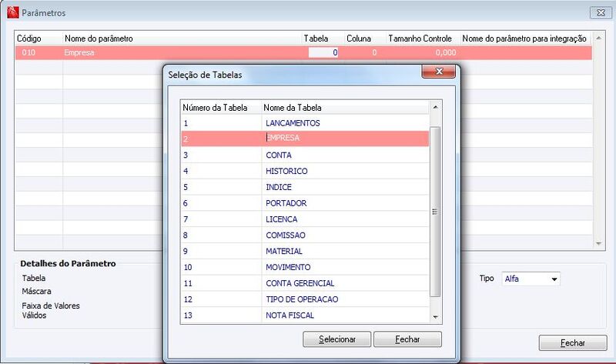This screenshot has height=364, width=616.
Task: Close the Parâmetros window
Action: (601, 12)
